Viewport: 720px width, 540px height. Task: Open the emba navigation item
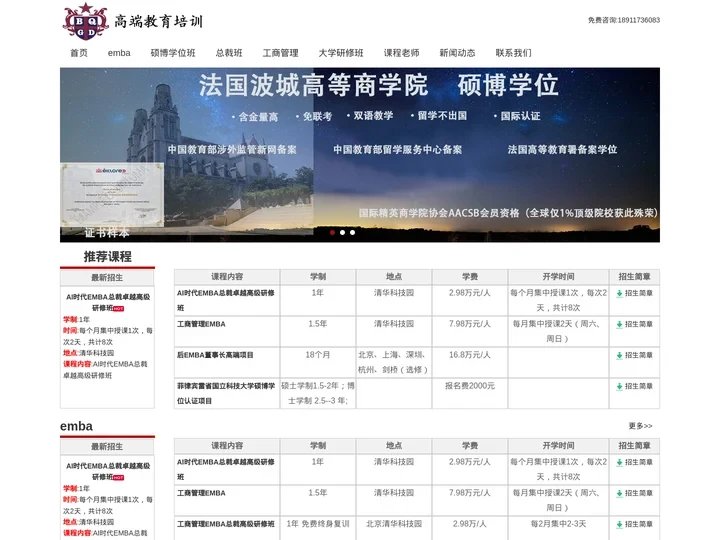(x=119, y=53)
